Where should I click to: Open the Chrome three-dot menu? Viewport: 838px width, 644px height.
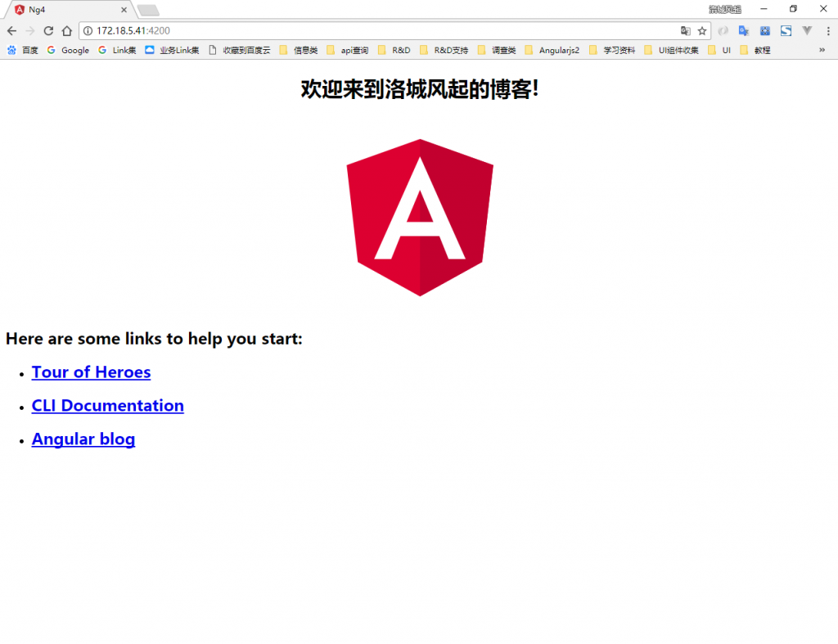pos(828,31)
